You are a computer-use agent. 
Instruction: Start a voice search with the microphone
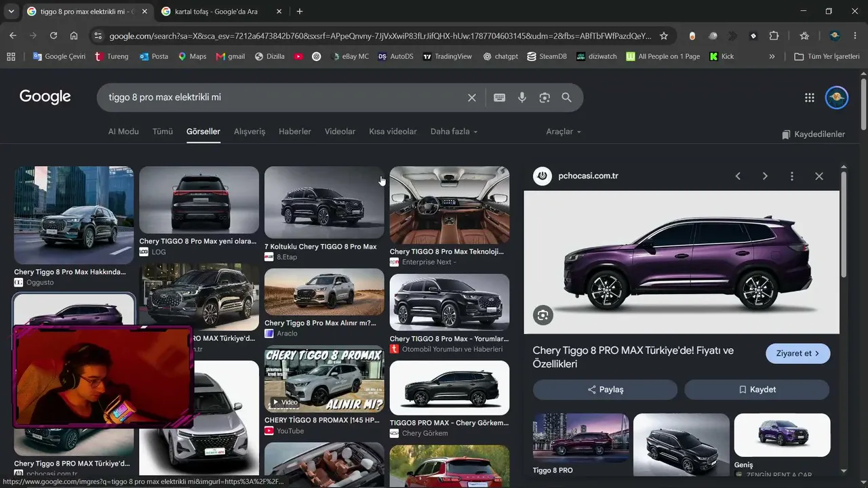[x=522, y=98]
